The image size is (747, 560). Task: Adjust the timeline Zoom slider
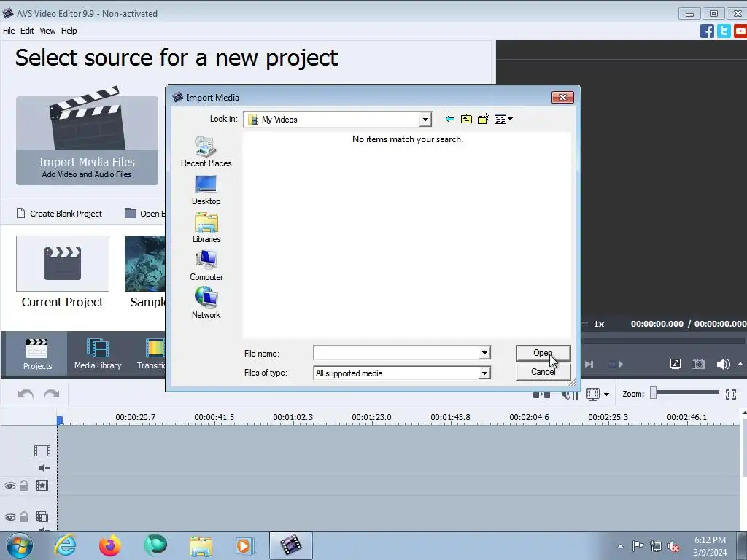click(x=686, y=393)
